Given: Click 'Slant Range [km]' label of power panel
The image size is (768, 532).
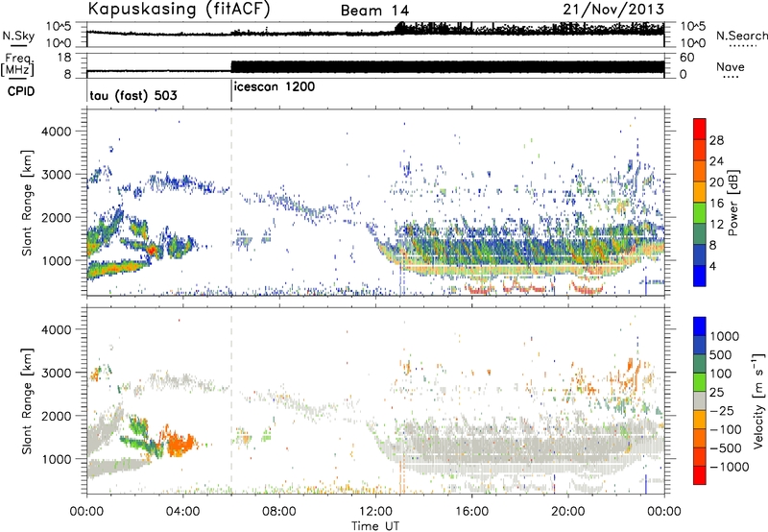Looking at the screenshot, I should (x=27, y=204).
